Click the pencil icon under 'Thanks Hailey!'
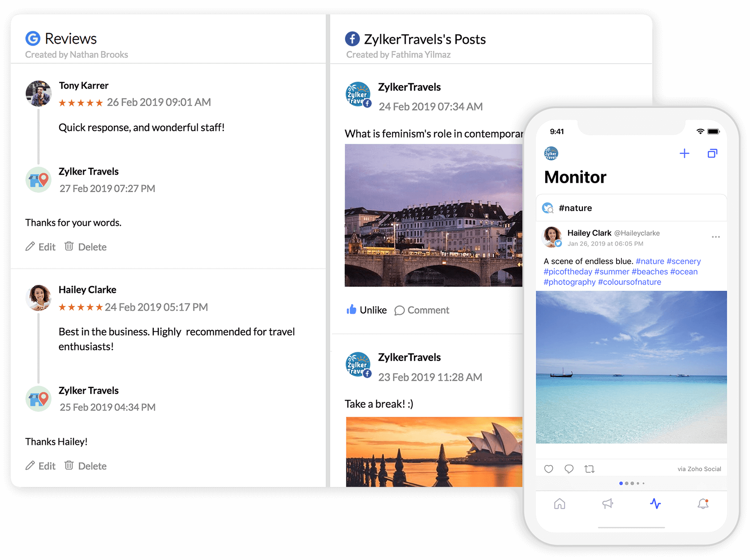This screenshot has height=560, width=750. [x=30, y=465]
